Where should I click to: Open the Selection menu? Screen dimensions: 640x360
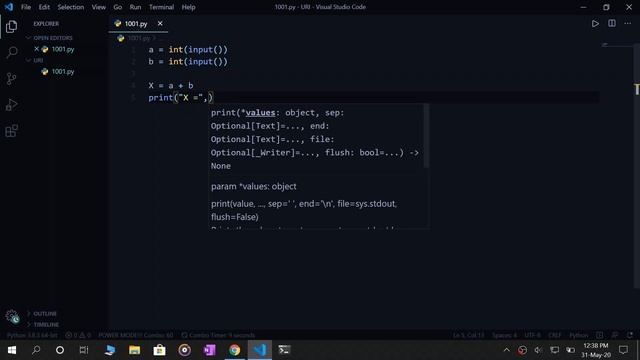tap(71, 7)
